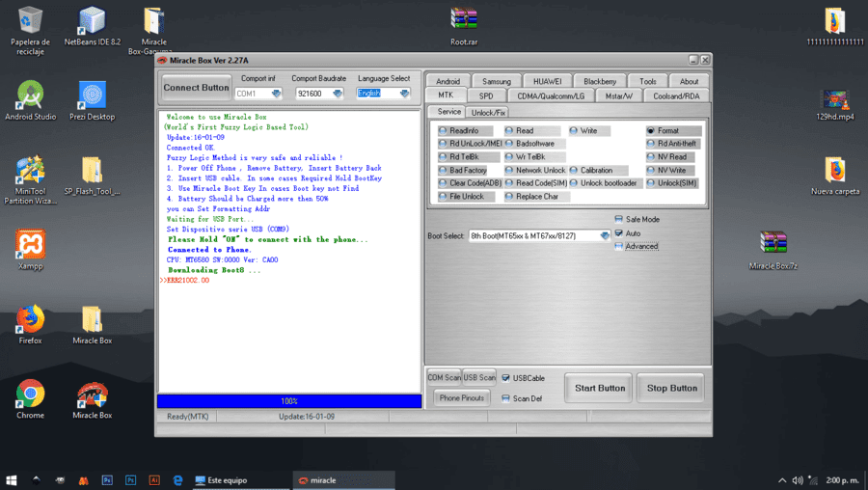Screen dimensions: 868x490
Task: Select the 129hd.mp4 video file icon
Action: 835,104
